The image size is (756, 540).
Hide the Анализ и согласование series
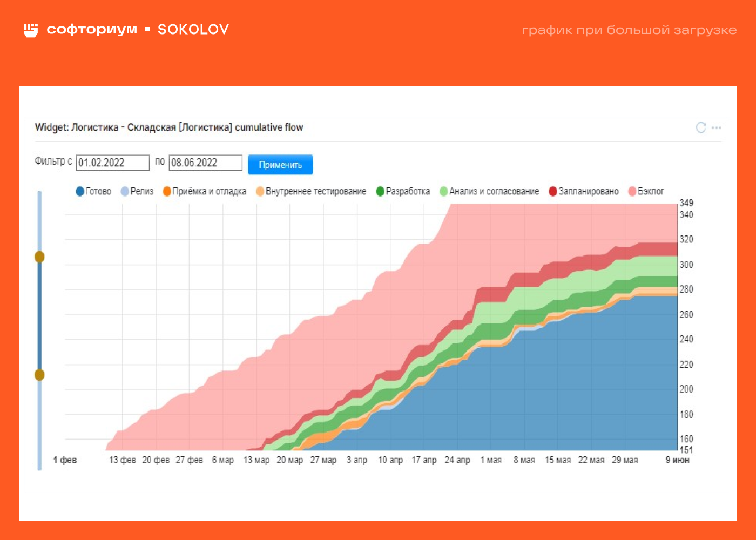489,191
